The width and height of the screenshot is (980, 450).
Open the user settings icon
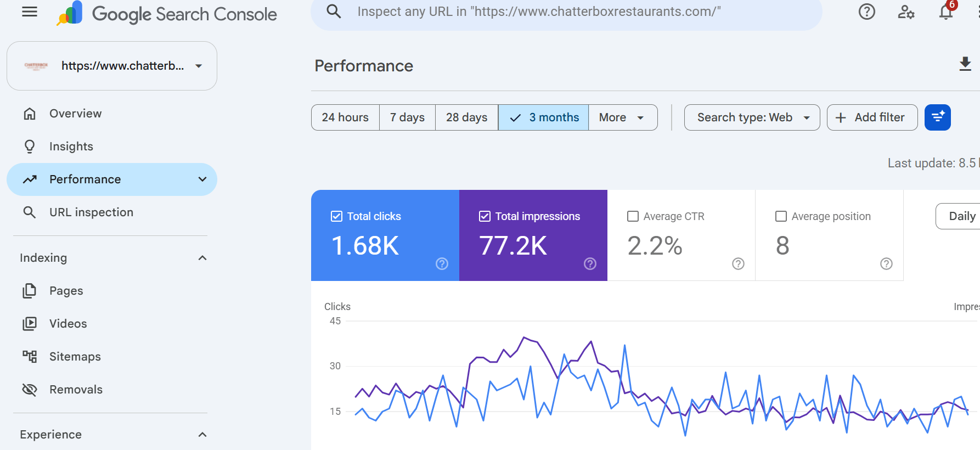[x=906, y=12]
